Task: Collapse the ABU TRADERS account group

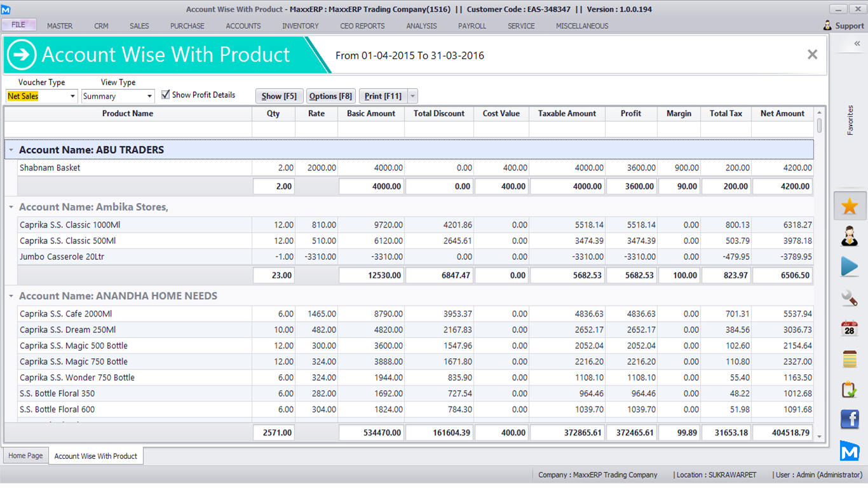Action: click(x=11, y=150)
